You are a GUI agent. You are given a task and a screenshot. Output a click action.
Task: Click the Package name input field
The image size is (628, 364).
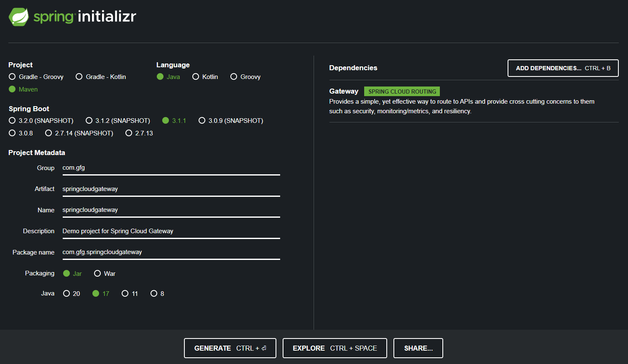pos(171,252)
